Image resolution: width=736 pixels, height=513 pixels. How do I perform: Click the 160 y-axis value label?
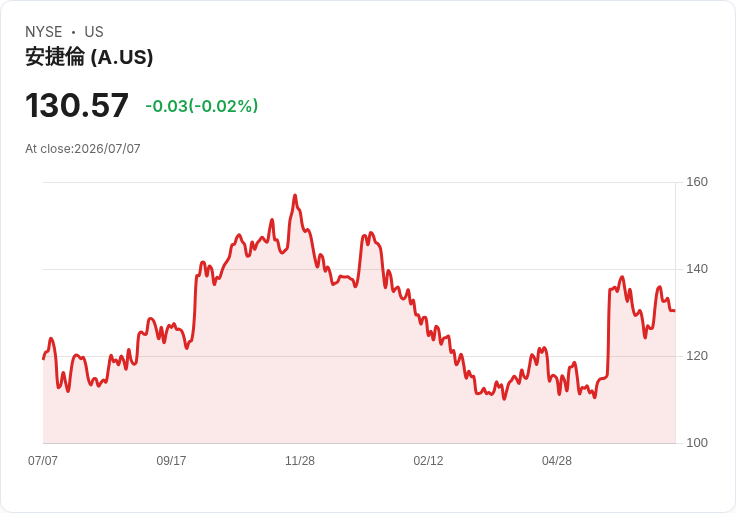pos(697,182)
